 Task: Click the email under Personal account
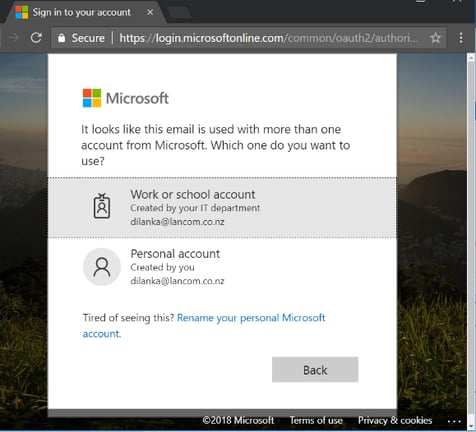coord(177,281)
